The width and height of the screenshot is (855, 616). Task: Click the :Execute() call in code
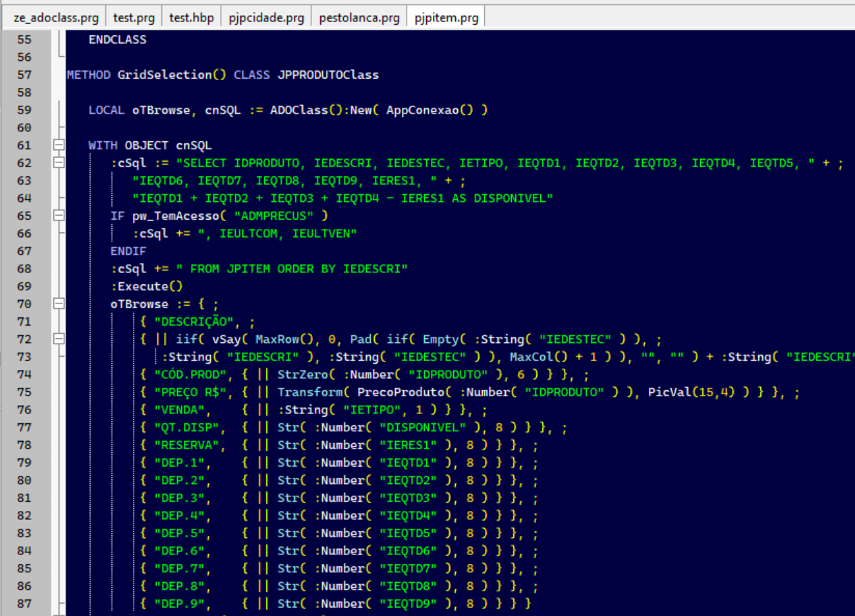[x=146, y=286]
